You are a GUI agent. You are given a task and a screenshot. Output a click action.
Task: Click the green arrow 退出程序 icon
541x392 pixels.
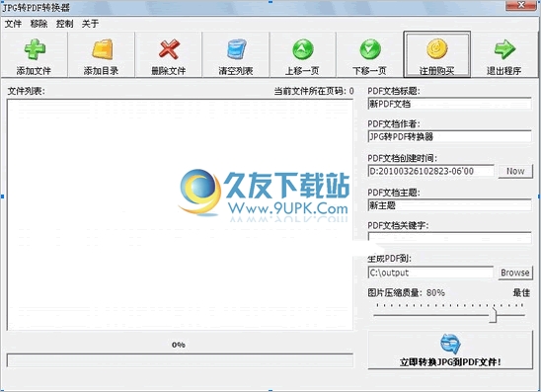click(x=504, y=49)
